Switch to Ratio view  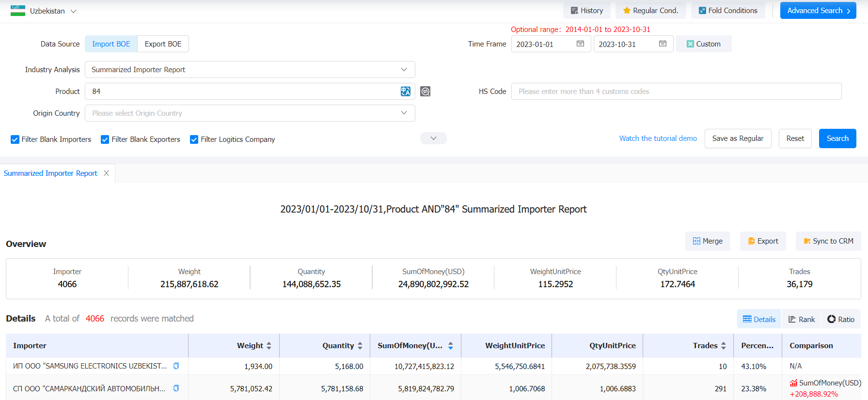[x=841, y=319]
